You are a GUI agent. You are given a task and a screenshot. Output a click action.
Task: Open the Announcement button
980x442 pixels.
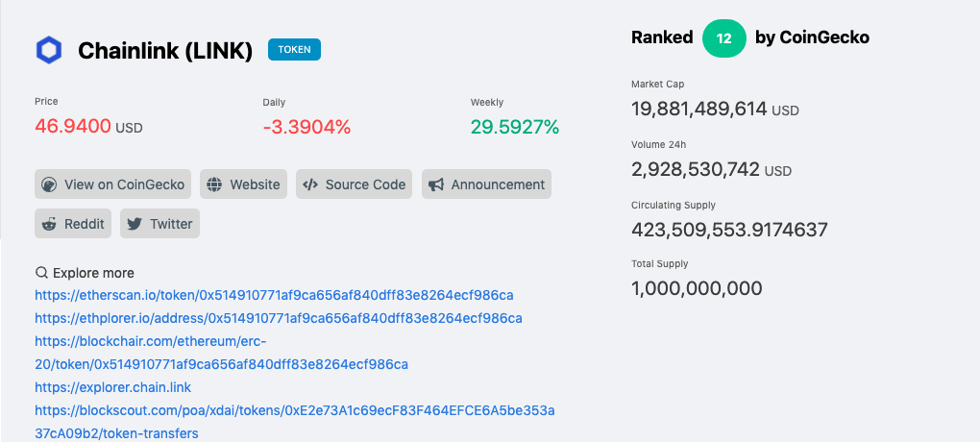click(486, 184)
